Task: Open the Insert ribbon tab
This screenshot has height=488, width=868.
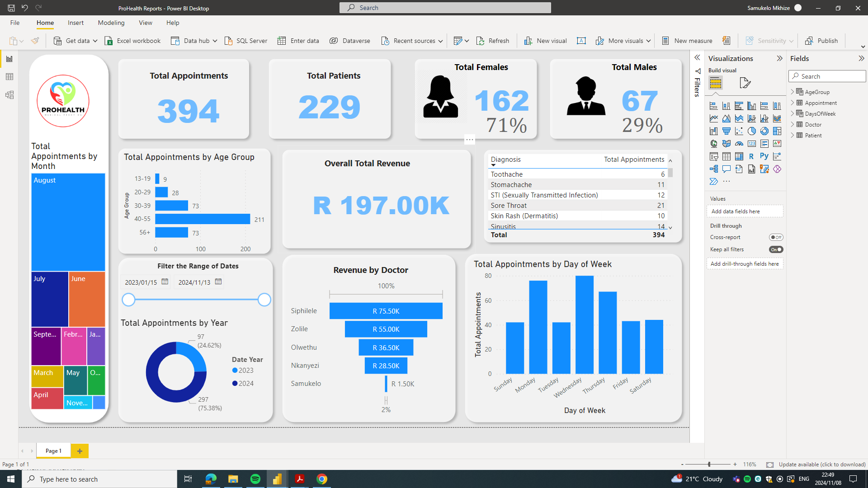Action: pyautogui.click(x=75, y=23)
